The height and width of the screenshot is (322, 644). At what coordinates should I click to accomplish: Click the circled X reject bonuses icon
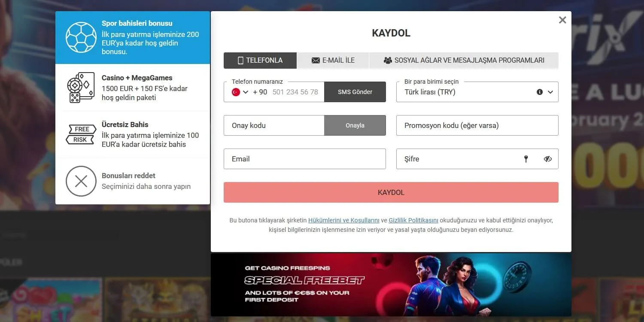[81, 181]
